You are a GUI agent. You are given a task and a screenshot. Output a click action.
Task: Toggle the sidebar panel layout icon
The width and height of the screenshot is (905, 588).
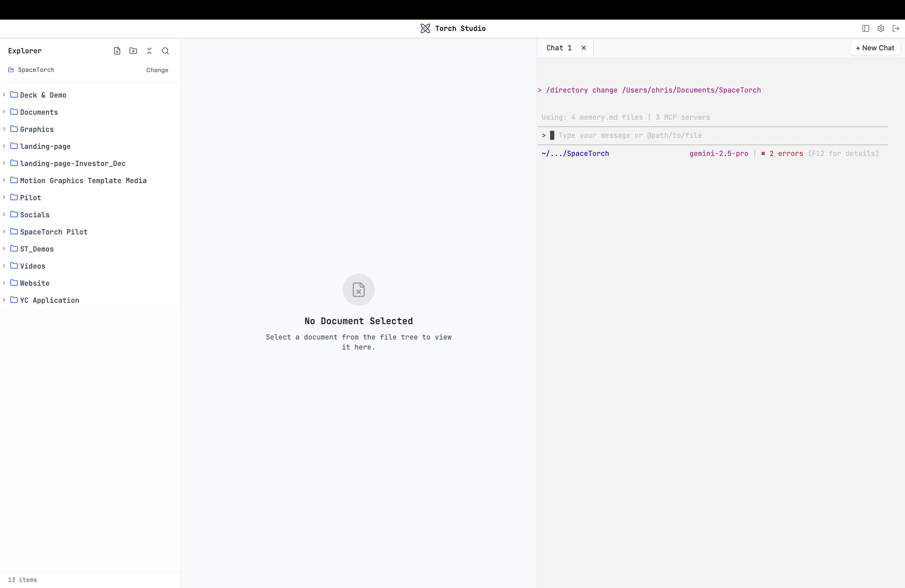(866, 28)
